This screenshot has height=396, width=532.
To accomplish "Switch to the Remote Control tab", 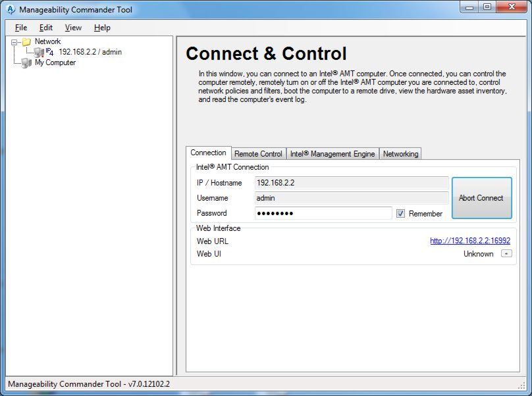I will (258, 153).
